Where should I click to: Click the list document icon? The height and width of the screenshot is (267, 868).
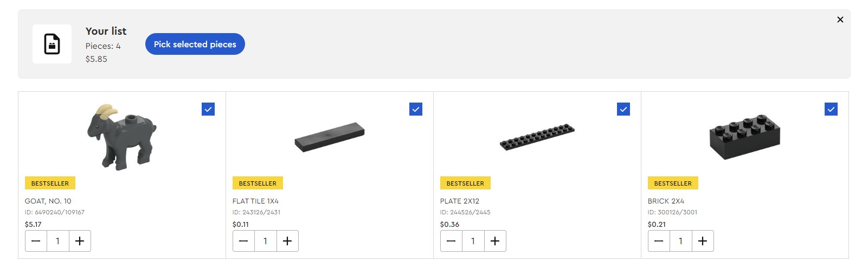pos(52,44)
